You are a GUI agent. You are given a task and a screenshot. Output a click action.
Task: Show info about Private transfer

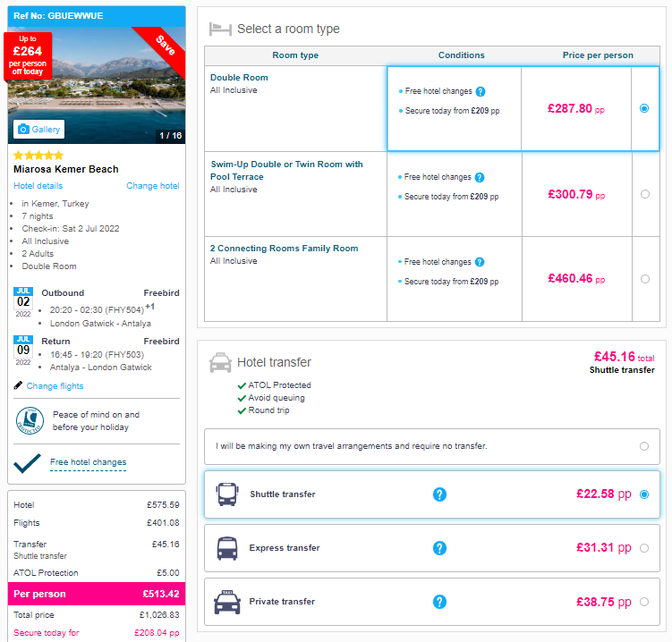439,602
